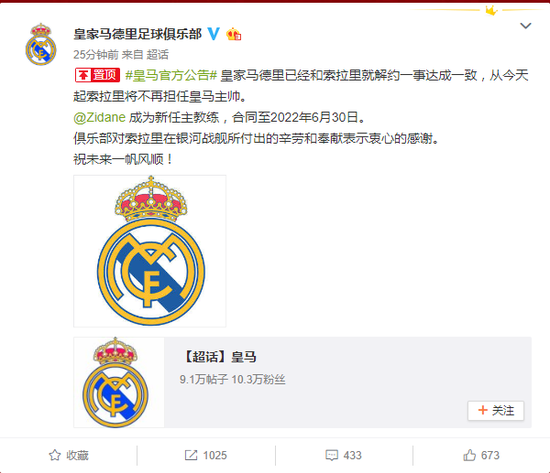Click the red 置顶 pinned tag
The width and height of the screenshot is (550, 473).
coord(97,75)
